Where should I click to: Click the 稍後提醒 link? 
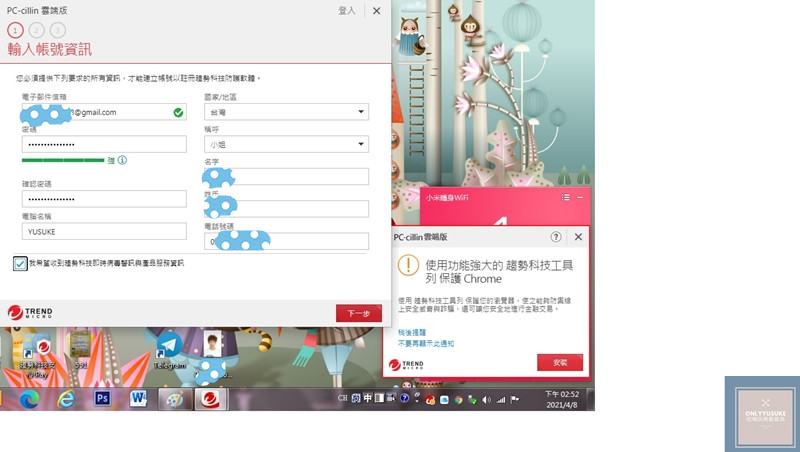(x=412, y=332)
